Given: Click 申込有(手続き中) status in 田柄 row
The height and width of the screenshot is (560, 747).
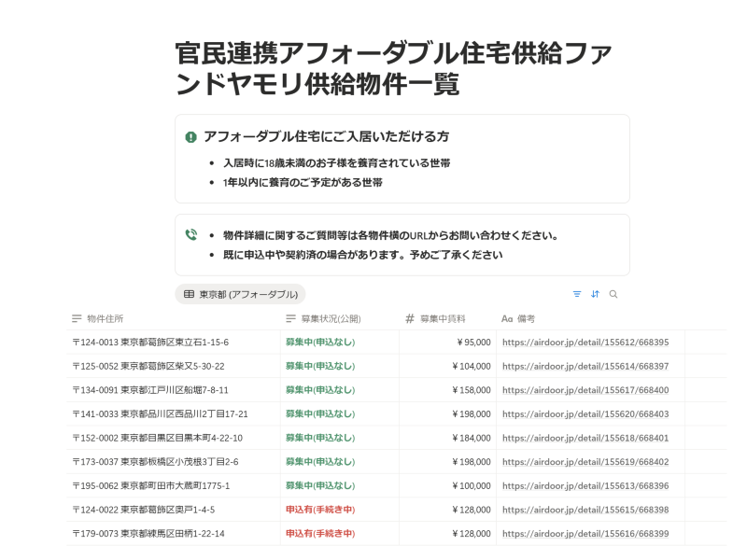Looking at the screenshot, I should point(320,533).
